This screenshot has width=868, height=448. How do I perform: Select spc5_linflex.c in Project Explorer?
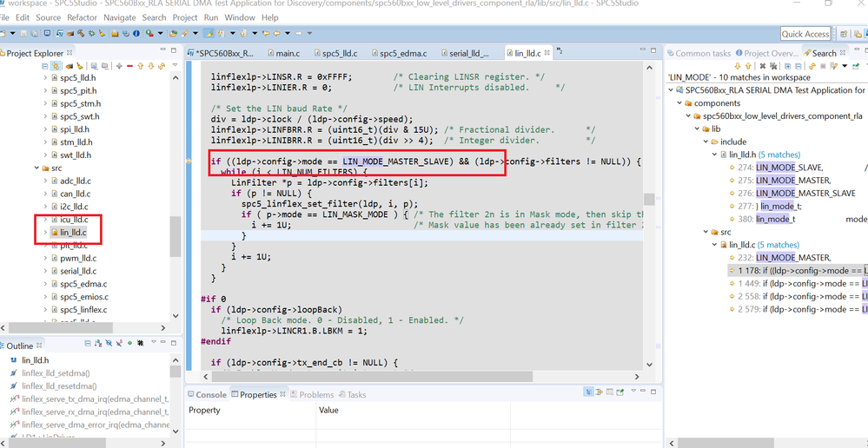pyautogui.click(x=83, y=310)
